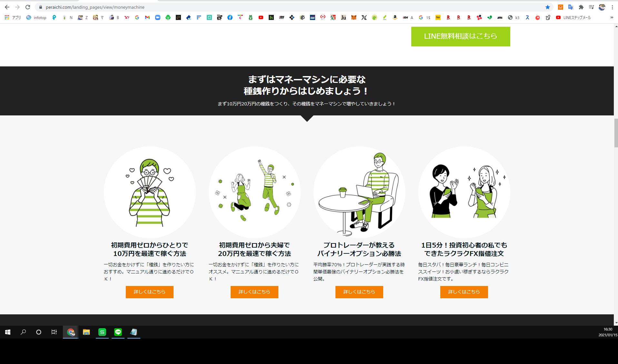Click the trader at laptop illustration
Viewport: 618px width, 364px height.
click(x=359, y=192)
